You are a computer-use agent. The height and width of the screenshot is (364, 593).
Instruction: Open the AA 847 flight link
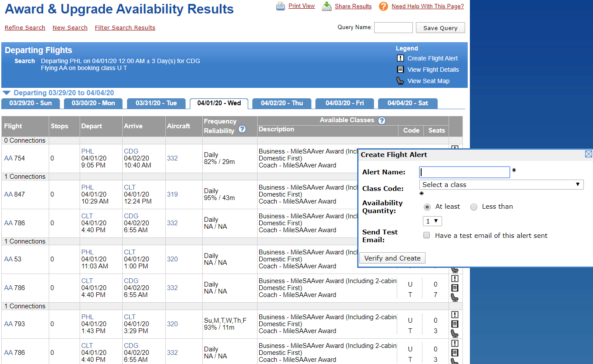tap(8, 194)
